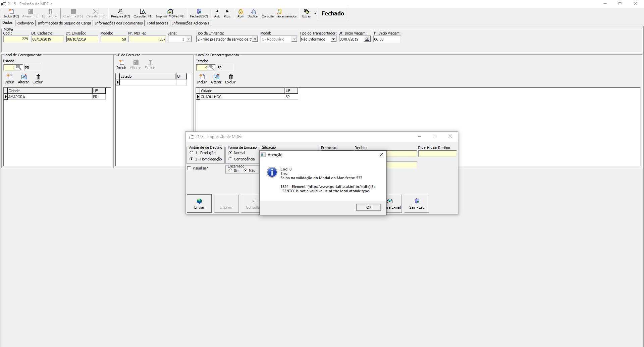This screenshot has width=644, height=347.
Task: Click Excluir in UF de Percurso
Action: pos(150,65)
